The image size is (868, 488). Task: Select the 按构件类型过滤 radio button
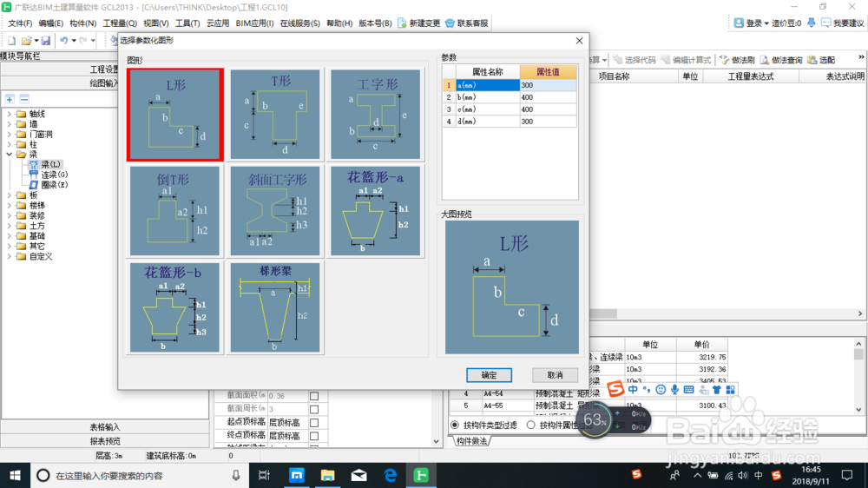pos(455,425)
